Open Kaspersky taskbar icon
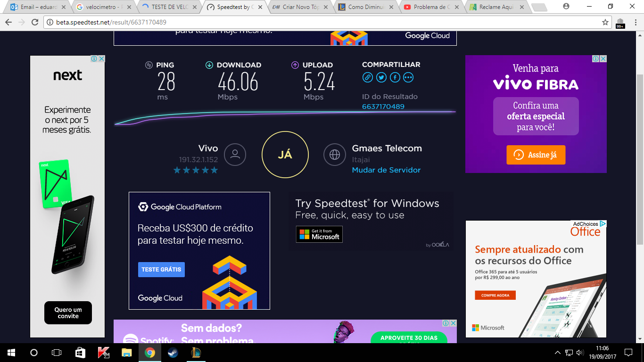This screenshot has width=644, height=362. click(103, 353)
